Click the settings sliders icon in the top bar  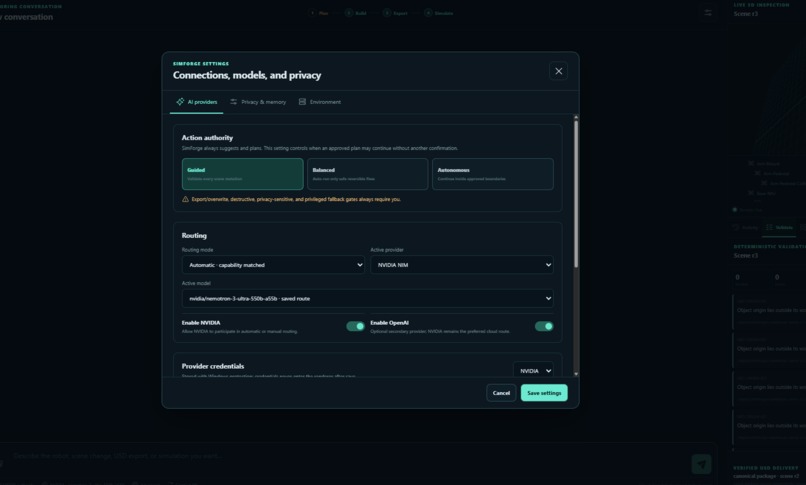708,13
